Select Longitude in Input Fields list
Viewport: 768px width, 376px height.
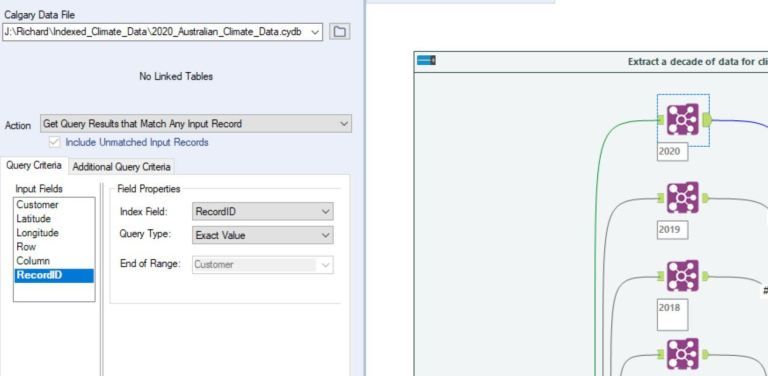[x=54, y=233]
